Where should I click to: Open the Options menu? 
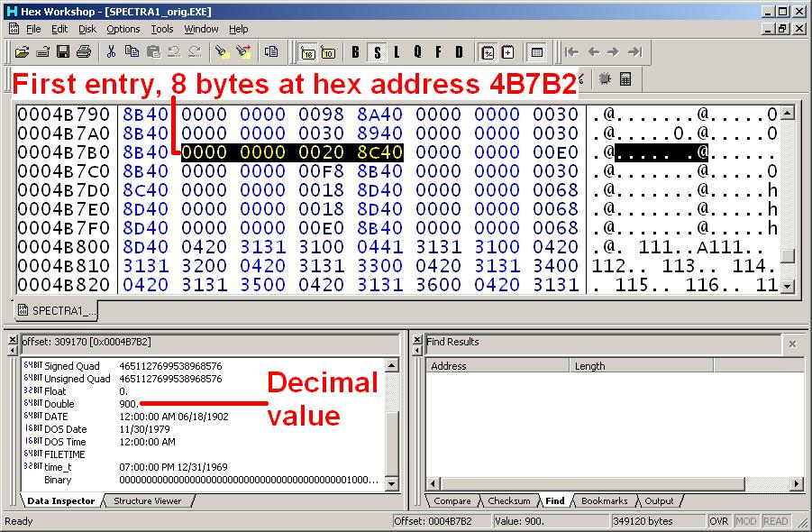123,29
